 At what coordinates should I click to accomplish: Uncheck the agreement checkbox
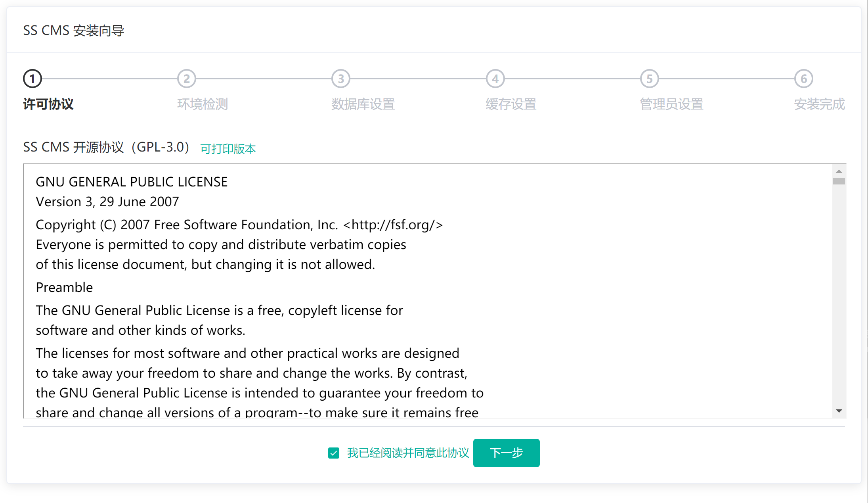point(334,453)
